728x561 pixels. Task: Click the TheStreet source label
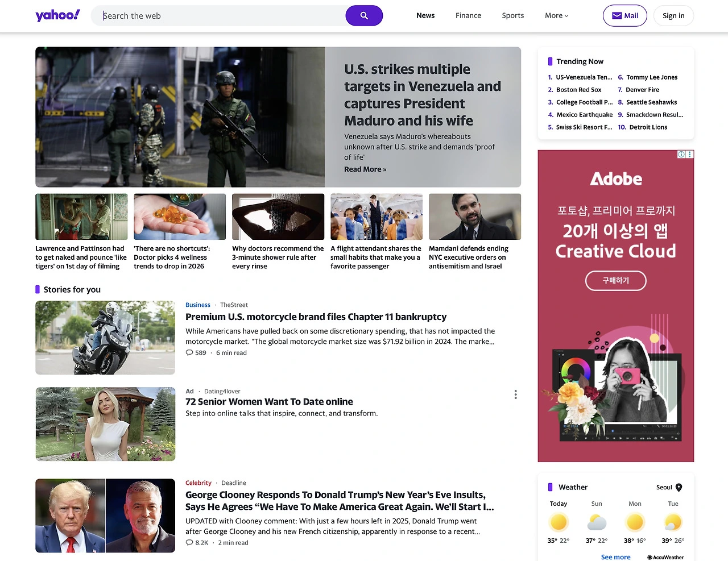[x=234, y=305]
